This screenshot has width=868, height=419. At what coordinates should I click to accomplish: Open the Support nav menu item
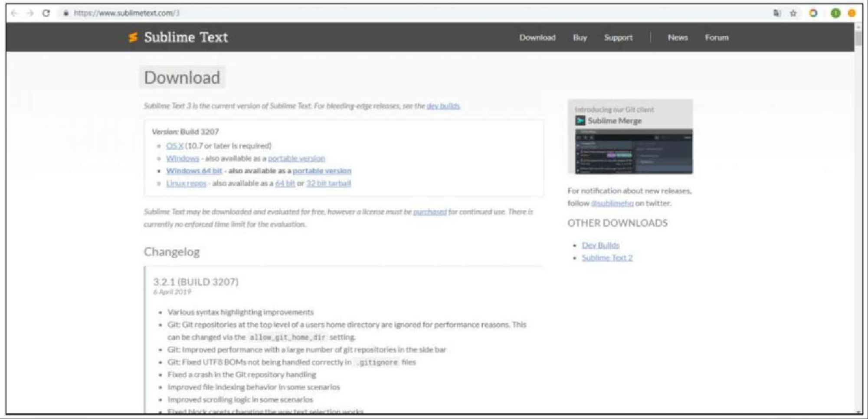(618, 37)
